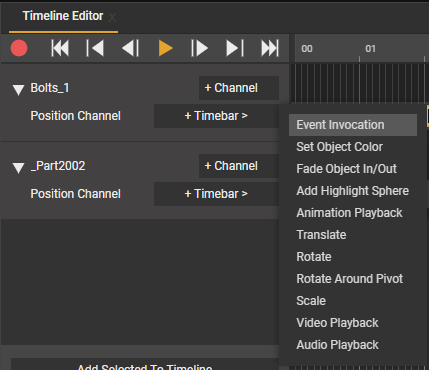Jump to the very start of the timeline
Image resolution: width=429 pixels, height=370 pixels.
coord(60,48)
